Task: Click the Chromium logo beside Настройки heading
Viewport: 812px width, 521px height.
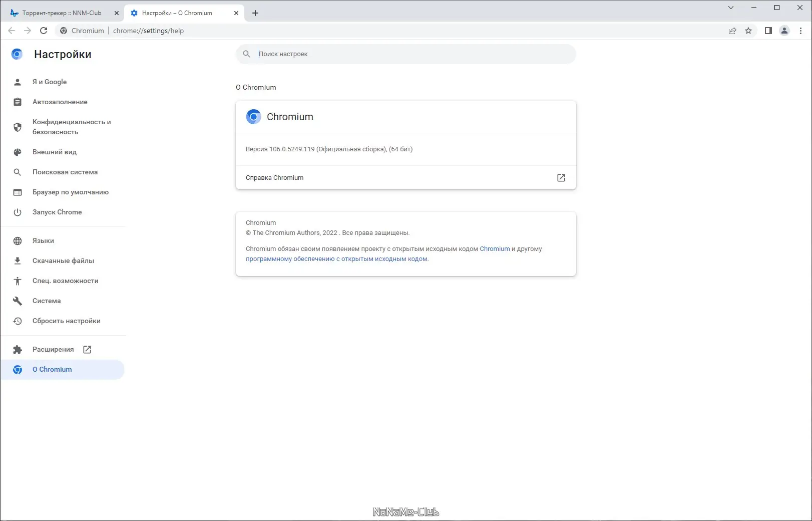Action: pyautogui.click(x=17, y=54)
